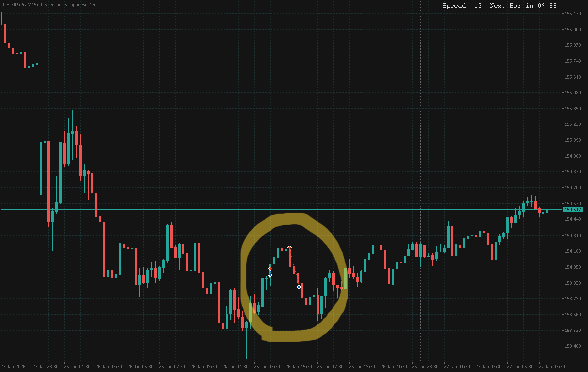Click the blue arrow ending the dotted trade line
588x372 pixels.
299,287
